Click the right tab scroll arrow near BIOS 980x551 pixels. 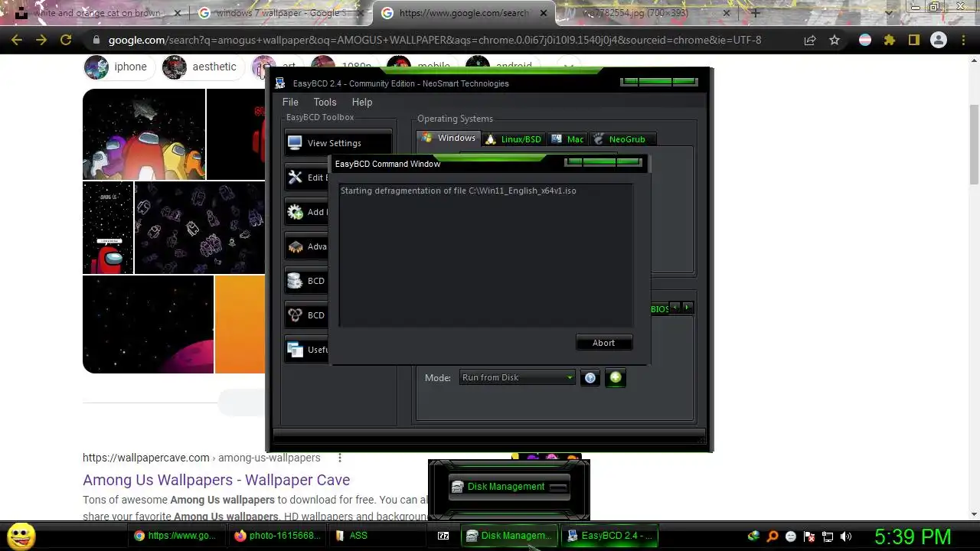coord(688,308)
